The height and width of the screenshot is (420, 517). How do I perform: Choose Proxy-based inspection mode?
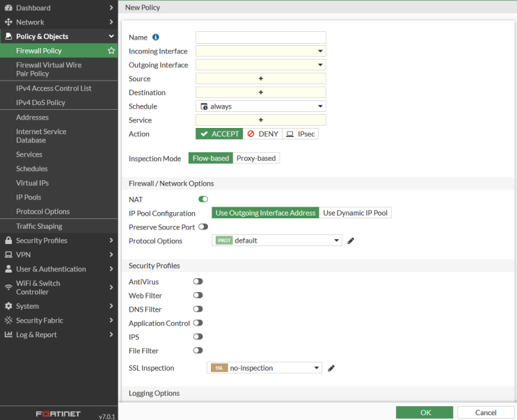pos(256,159)
